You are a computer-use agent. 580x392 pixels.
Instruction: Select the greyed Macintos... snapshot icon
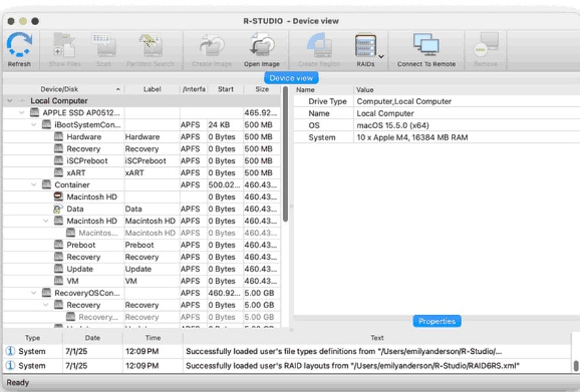pyautogui.click(x=71, y=232)
